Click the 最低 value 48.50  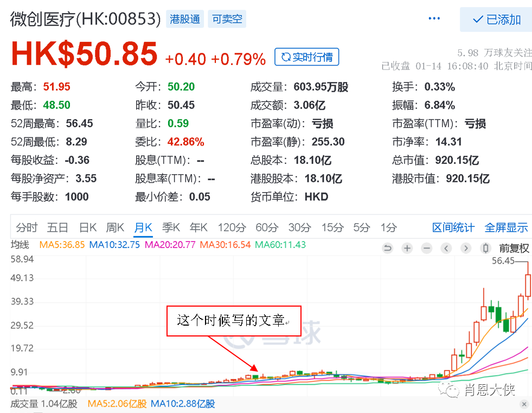click(56, 105)
